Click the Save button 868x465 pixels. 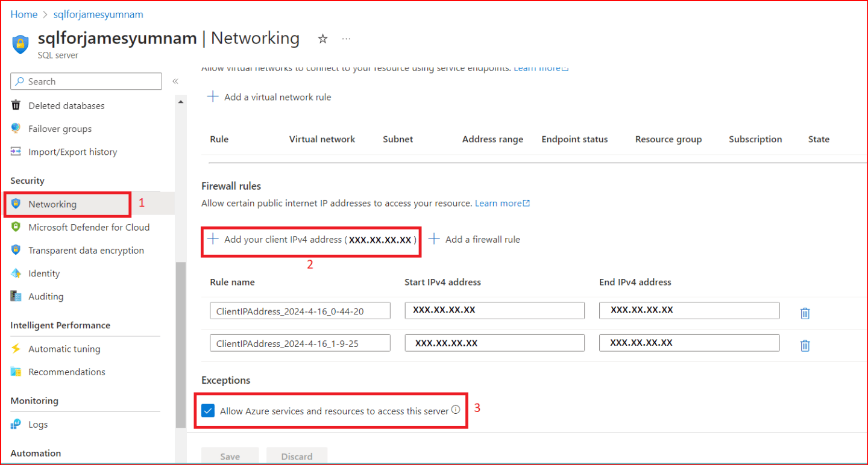(230, 456)
